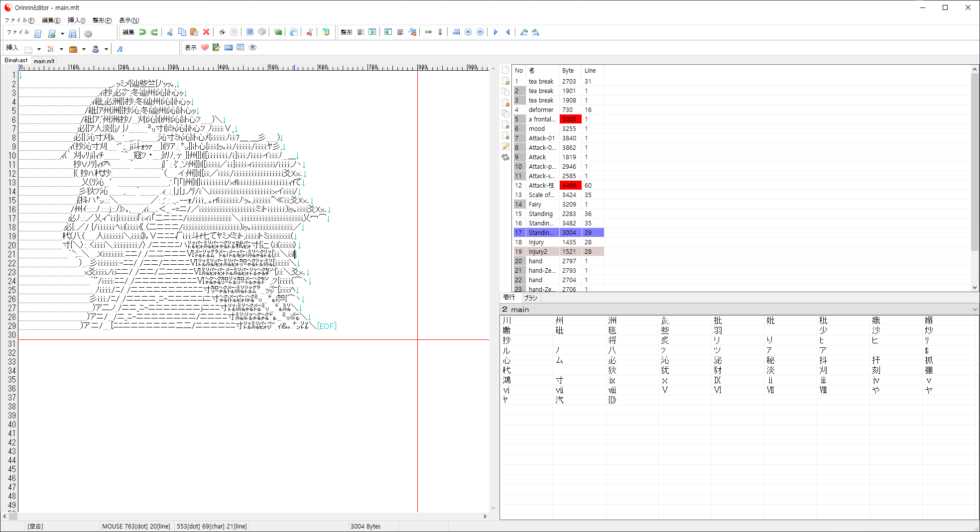
Task: Open dropdown arrow beside the color grid icon
Action: coord(61,49)
